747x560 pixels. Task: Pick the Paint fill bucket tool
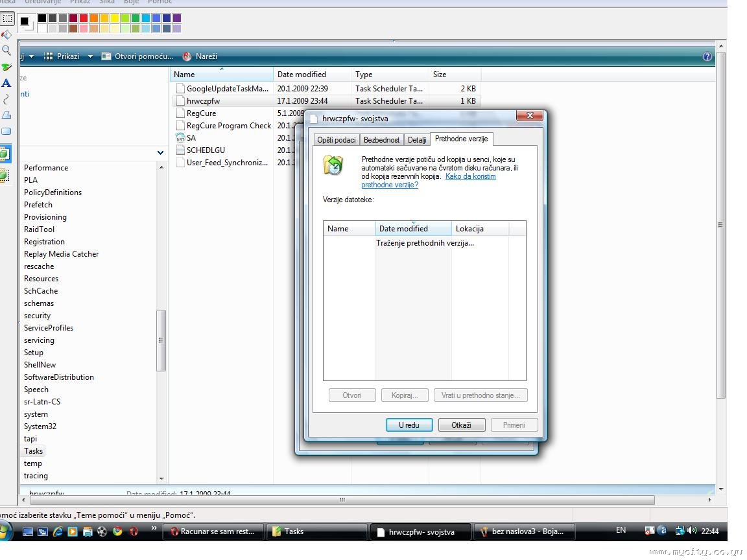coord(6,35)
